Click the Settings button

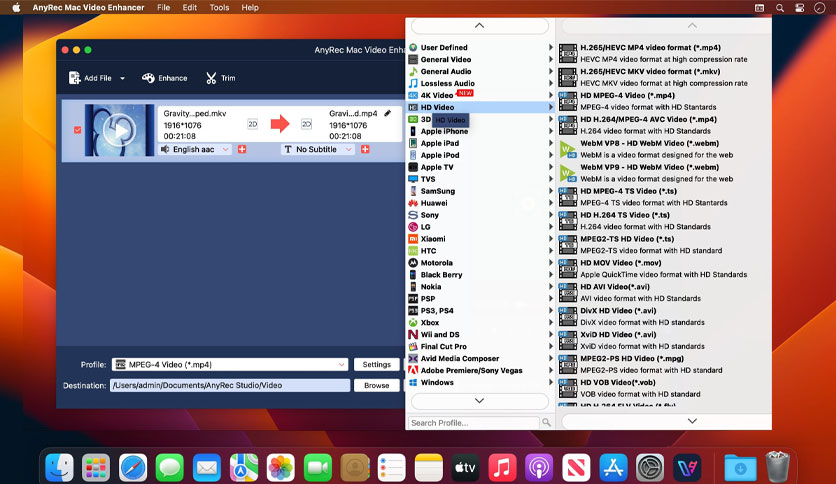(x=376, y=365)
